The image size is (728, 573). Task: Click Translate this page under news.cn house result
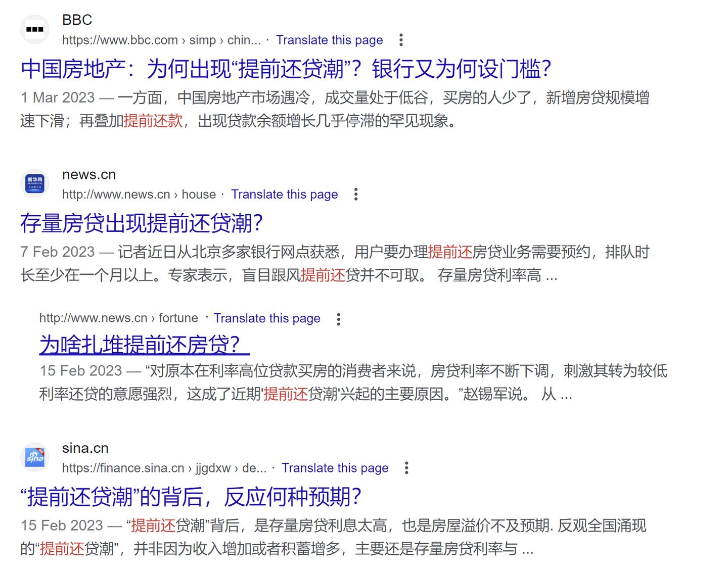tap(284, 194)
